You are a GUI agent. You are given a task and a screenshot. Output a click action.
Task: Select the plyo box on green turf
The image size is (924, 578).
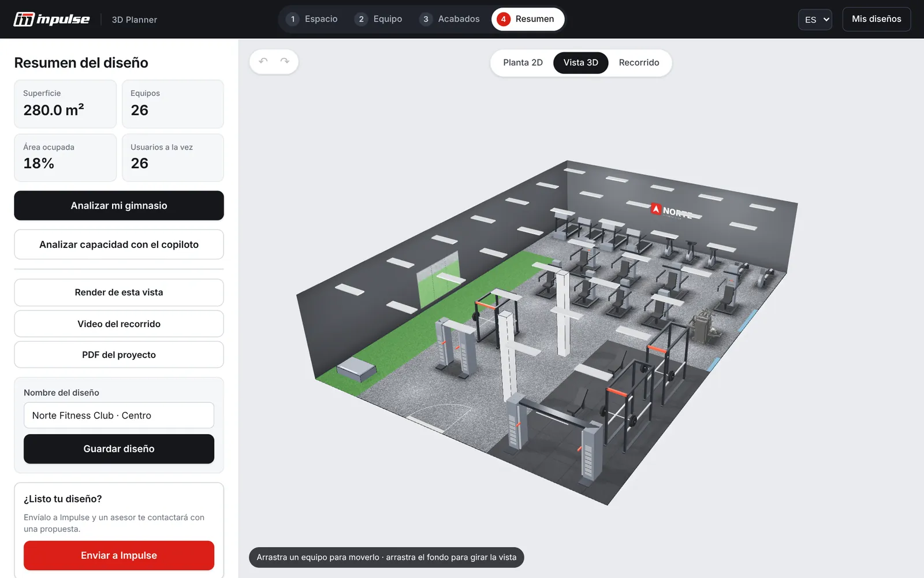tap(357, 369)
